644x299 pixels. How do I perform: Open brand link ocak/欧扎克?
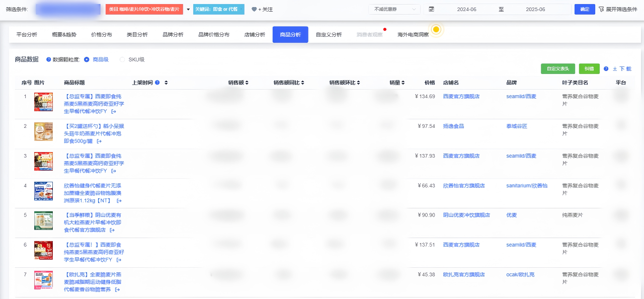(520, 275)
